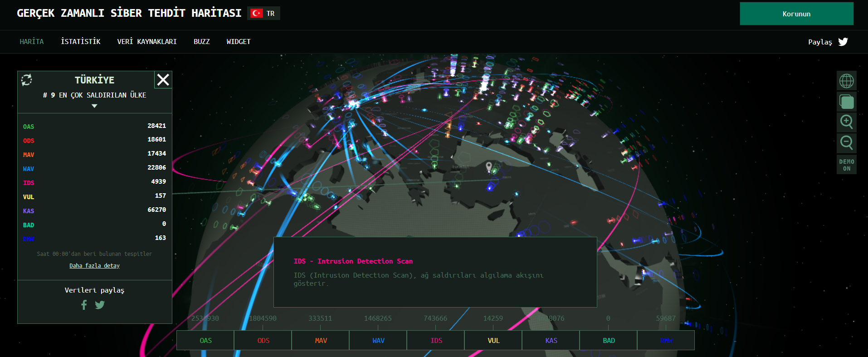
Task: Switch to the BUZZ tab
Action: click(202, 42)
